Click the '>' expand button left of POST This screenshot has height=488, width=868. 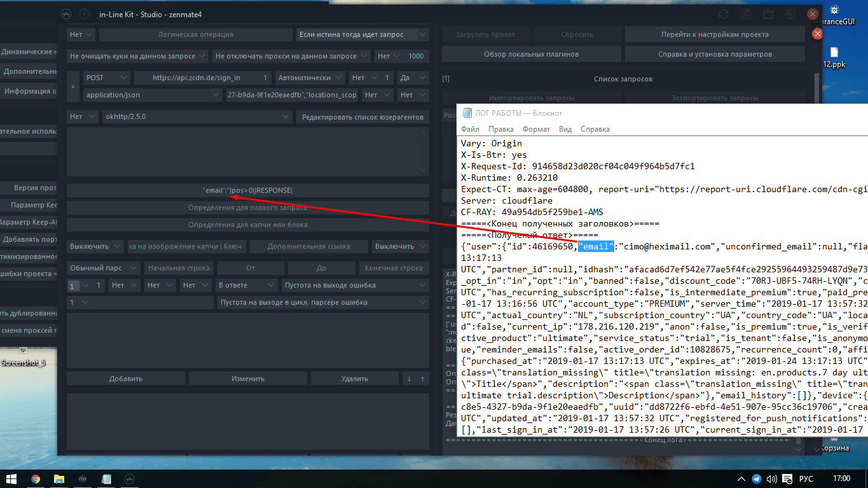click(x=74, y=87)
